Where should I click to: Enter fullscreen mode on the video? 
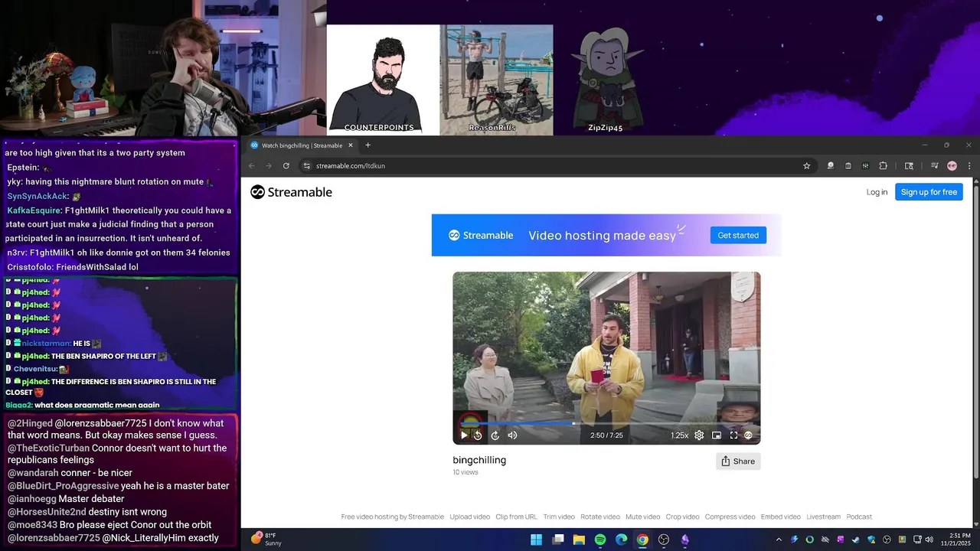click(x=733, y=435)
